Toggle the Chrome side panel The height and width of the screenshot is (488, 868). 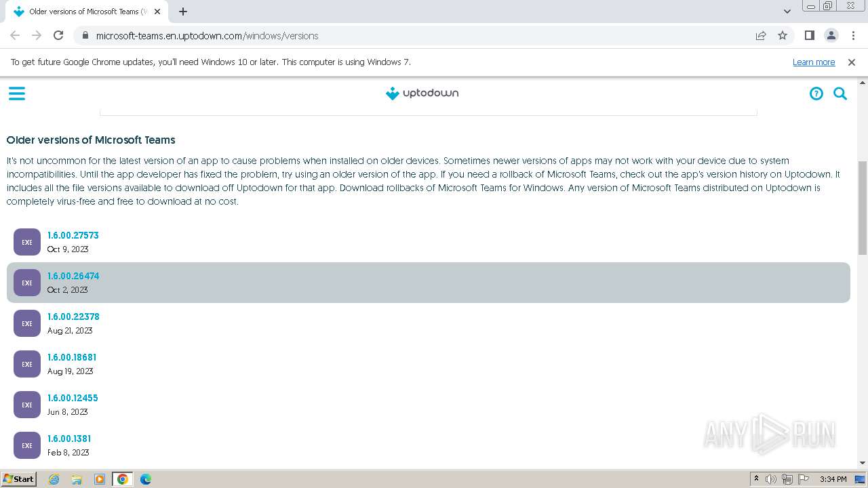pos(809,35)
